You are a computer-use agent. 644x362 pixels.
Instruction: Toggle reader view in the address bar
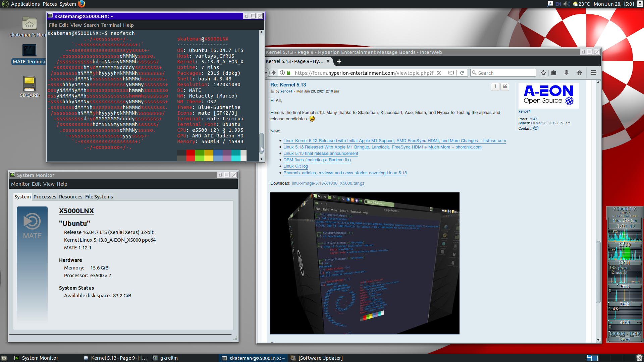(x=451, y=73)
